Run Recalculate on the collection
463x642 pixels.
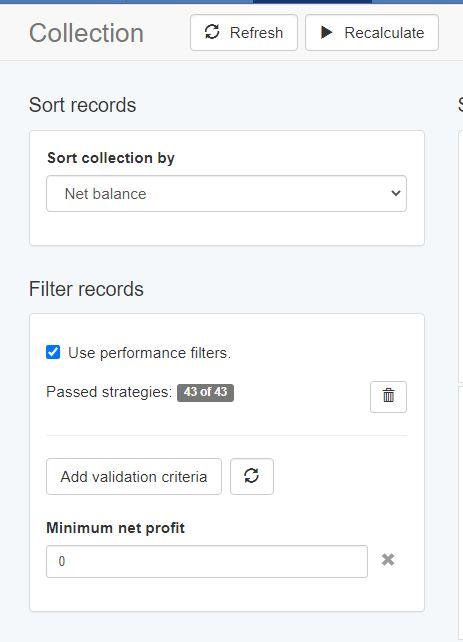(x=372, y=33)
